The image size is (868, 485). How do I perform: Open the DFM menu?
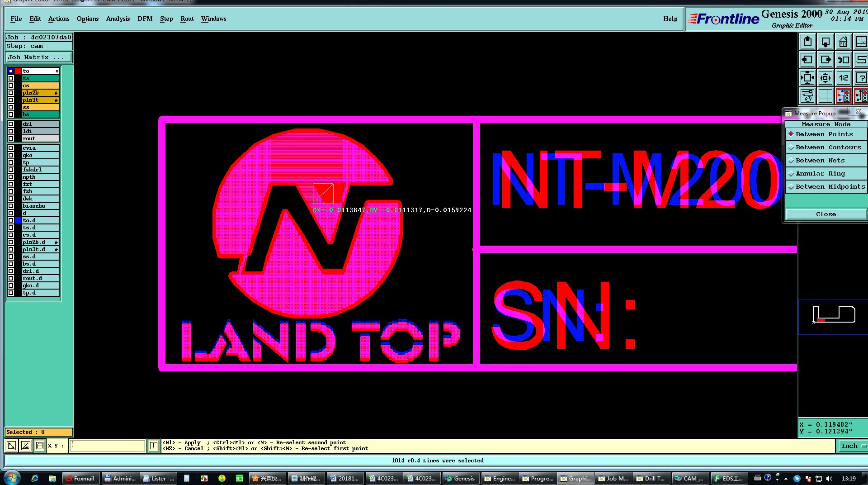click(x=145, y=19)
